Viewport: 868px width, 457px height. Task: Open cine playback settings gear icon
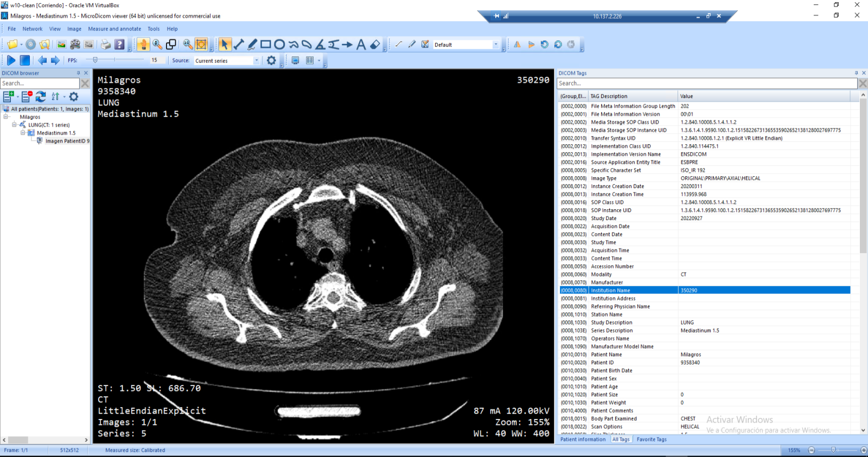coord(271,60)
